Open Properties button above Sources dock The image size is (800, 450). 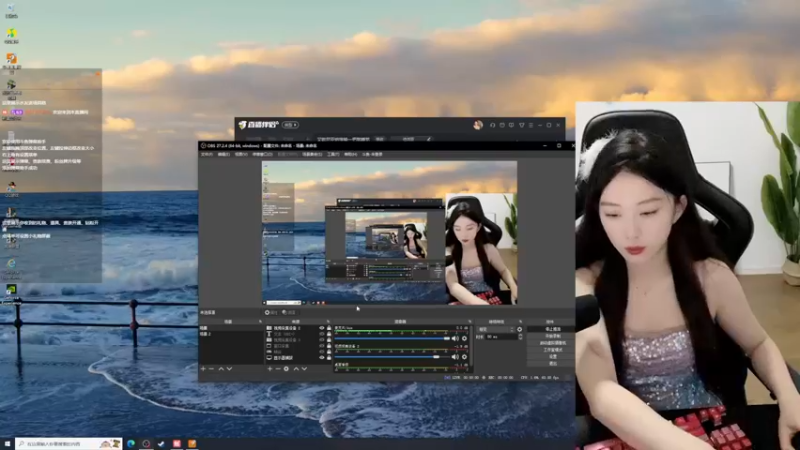coord(270,312)
